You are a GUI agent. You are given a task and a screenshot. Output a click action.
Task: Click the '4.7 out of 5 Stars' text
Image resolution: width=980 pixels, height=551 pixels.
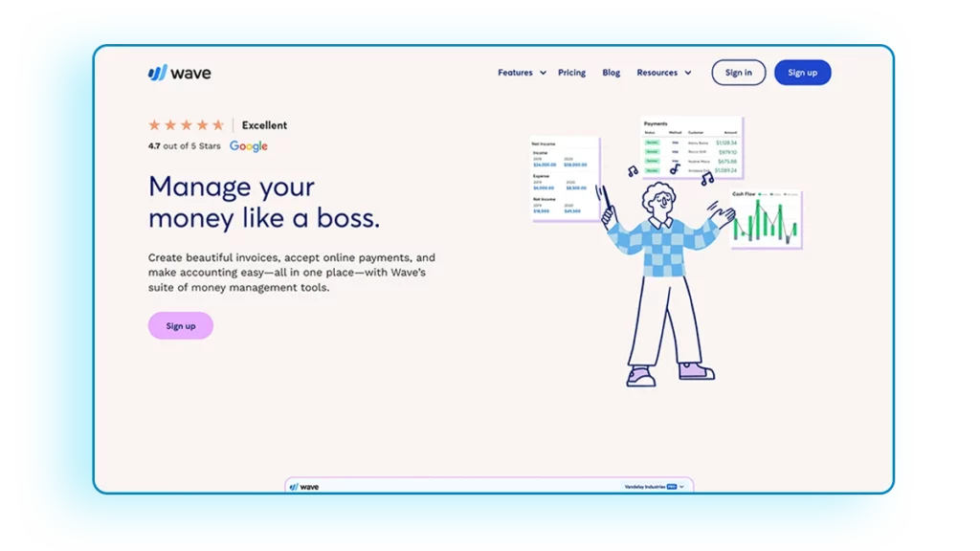pyautogui.click(x=185, y=146)
